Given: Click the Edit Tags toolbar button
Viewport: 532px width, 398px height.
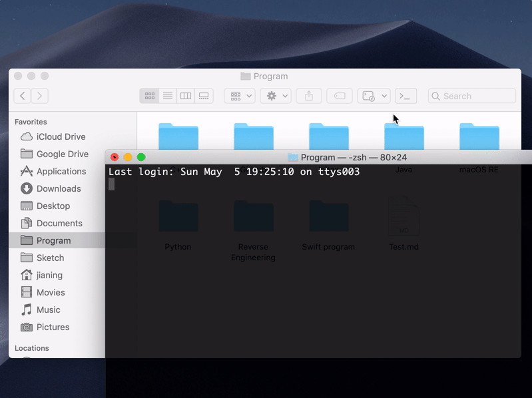Looking at the screenshot, I should pos(340,96).
